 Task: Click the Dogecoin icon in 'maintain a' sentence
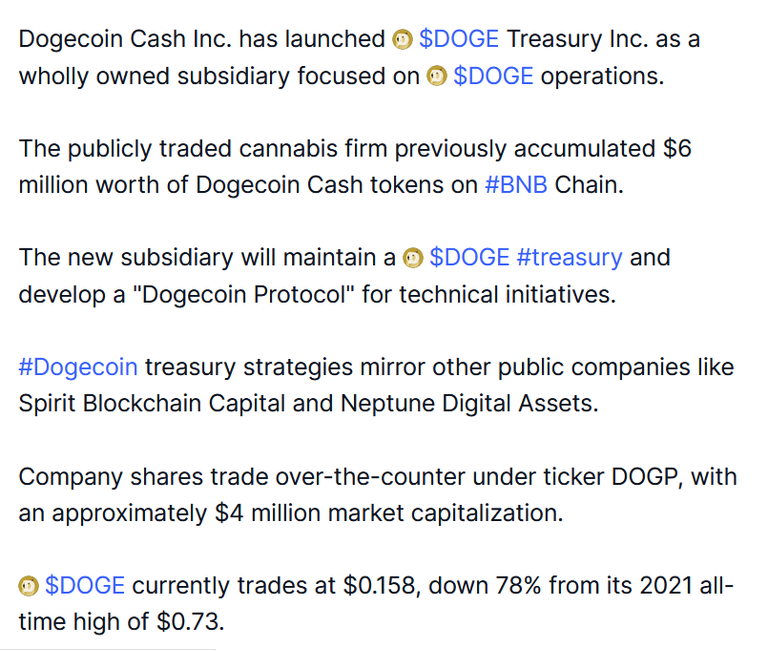(413, 258)
